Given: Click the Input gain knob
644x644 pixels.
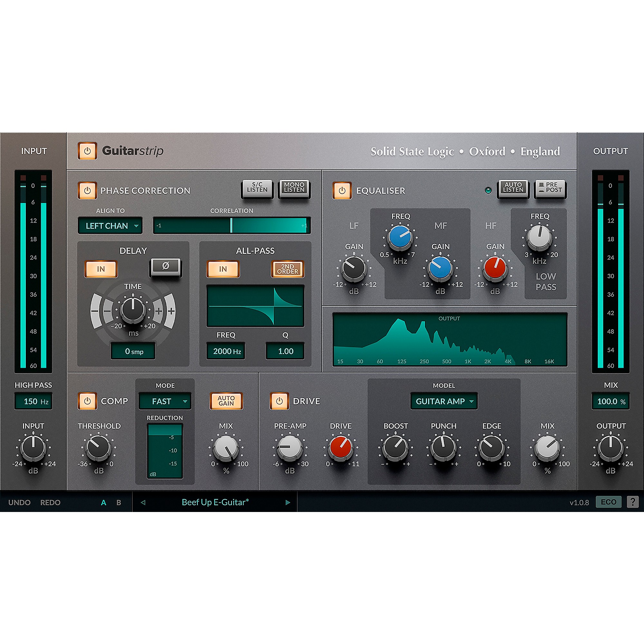Looking at the screenshot, I should (33, 447).
